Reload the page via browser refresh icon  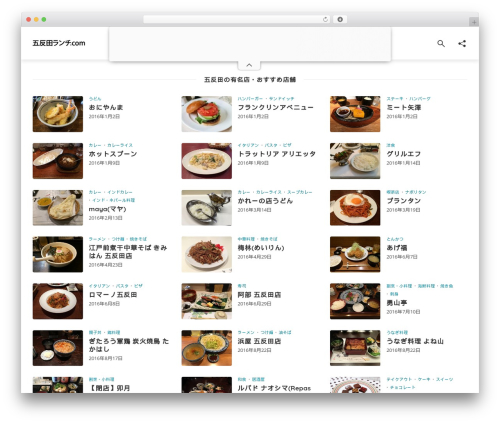325,20
